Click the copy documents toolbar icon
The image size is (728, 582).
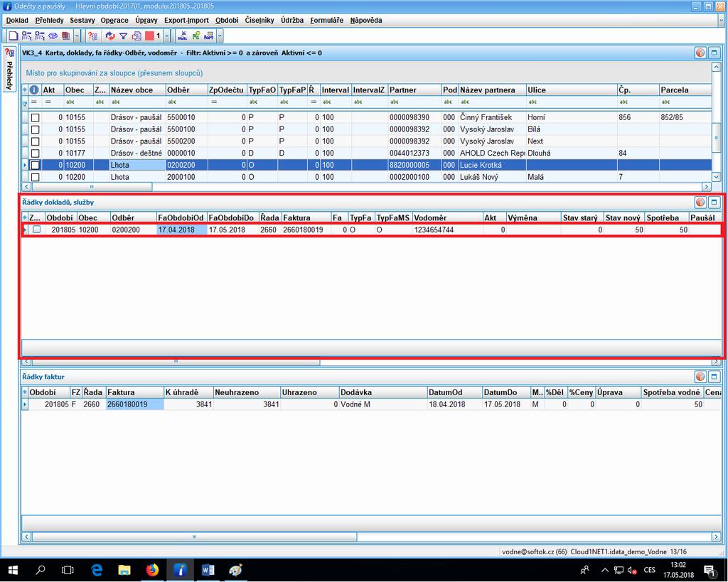[x=136, y=36]
